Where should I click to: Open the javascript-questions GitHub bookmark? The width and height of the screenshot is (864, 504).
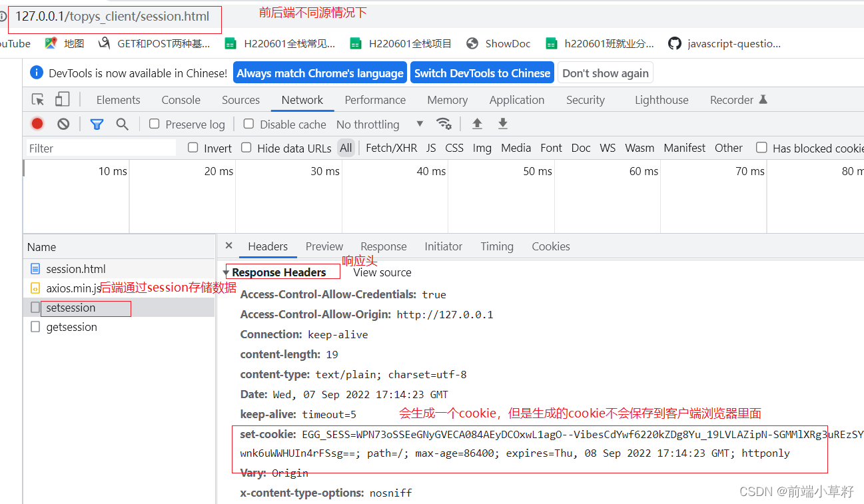coord(725,43)
